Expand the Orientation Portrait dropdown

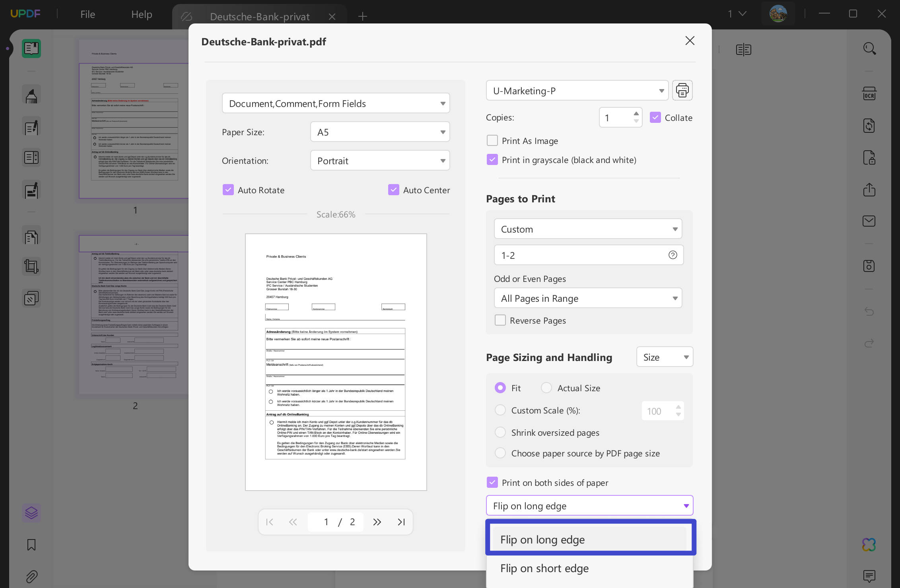(x=380, y=161)
